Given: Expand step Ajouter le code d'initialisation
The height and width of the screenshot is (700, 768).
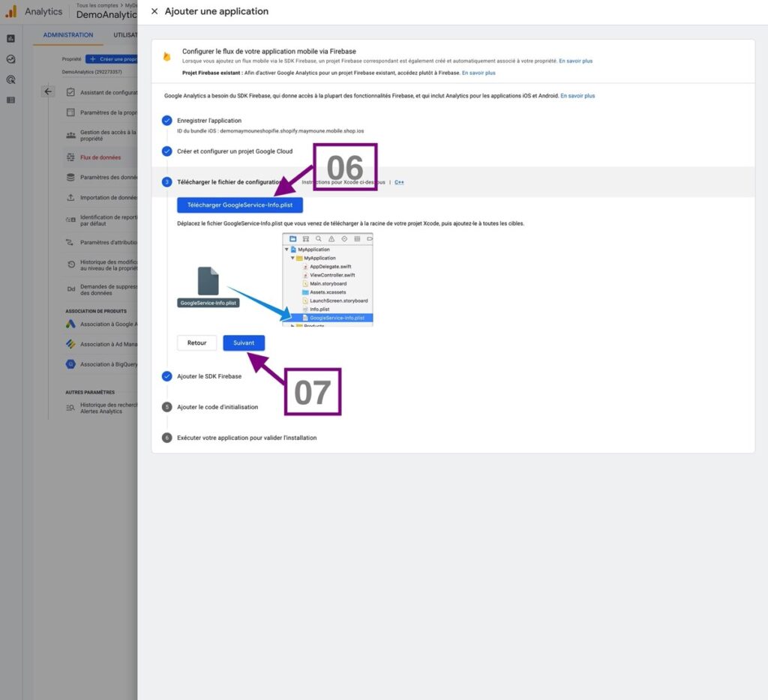Looking at the screenshot, I should [x=217, y=407].
